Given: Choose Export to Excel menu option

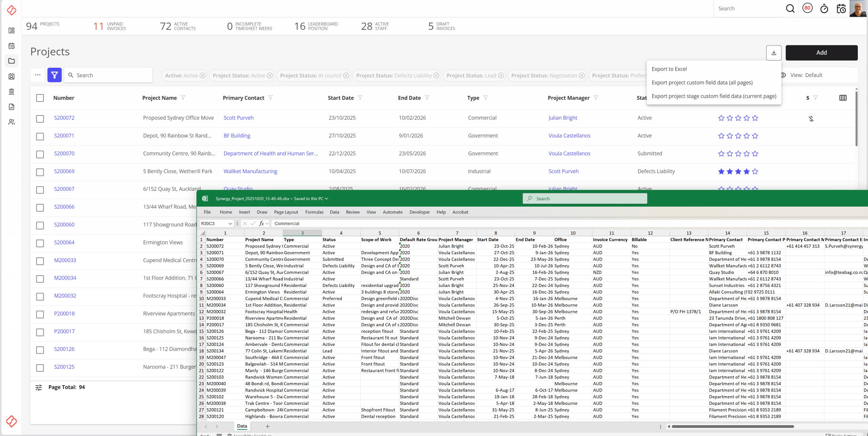Looking at the screenshot, I should click(x=669, y=69).
